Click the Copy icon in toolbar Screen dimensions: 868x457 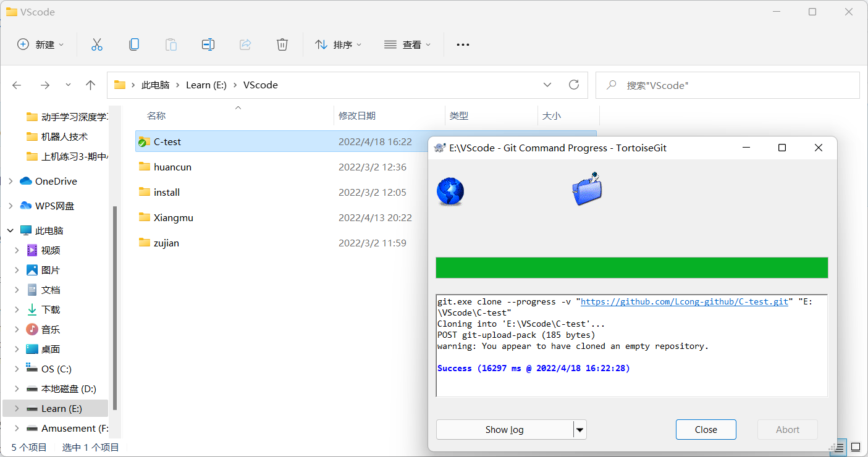133,44
